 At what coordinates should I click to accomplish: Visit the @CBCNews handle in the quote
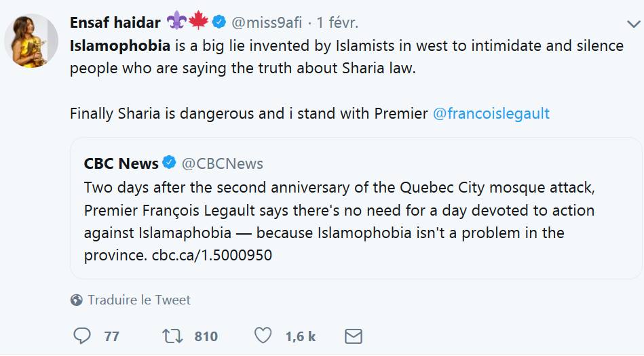[x=222, y=163]
